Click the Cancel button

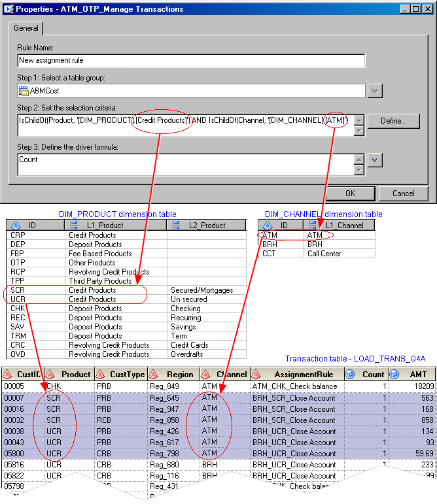click(x=404, y=193)
